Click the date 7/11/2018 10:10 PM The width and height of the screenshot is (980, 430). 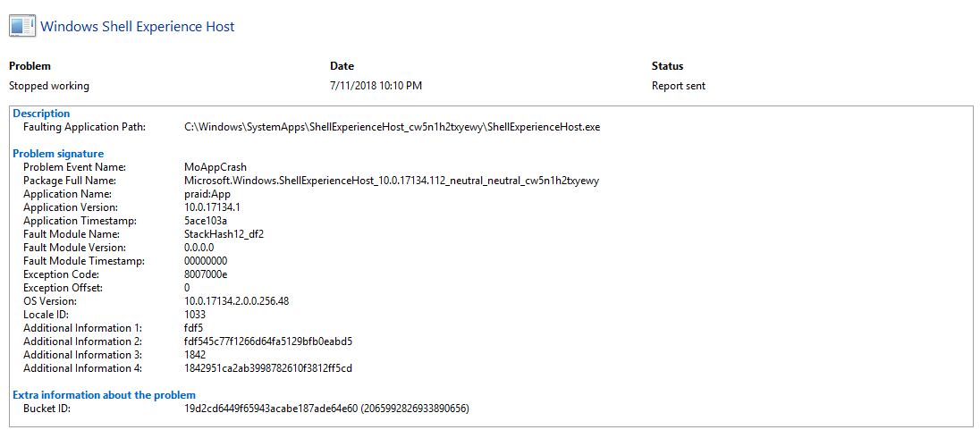pyautogui.click(x=376, y=86)
